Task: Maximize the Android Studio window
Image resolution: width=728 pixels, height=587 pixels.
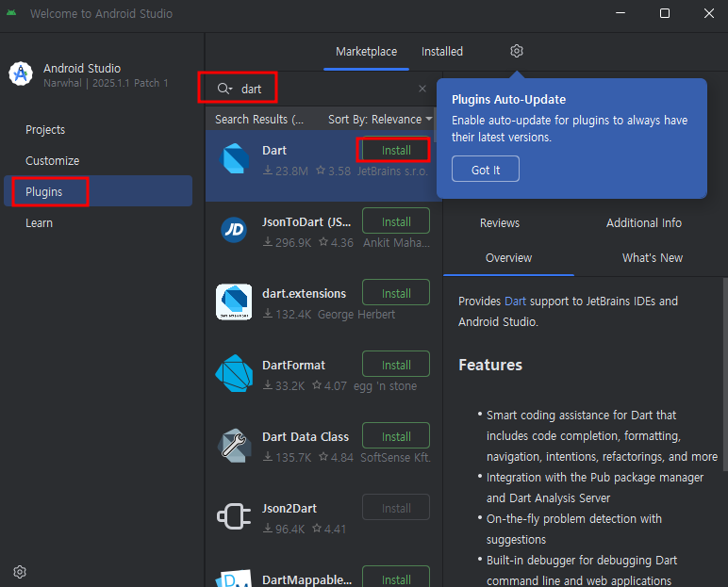Action: pos(665,13)
